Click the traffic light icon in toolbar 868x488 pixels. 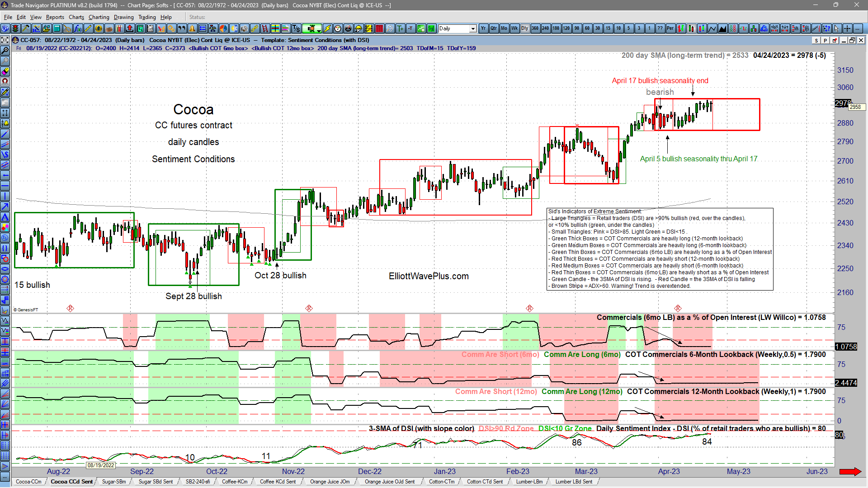(x=15, y=28)
